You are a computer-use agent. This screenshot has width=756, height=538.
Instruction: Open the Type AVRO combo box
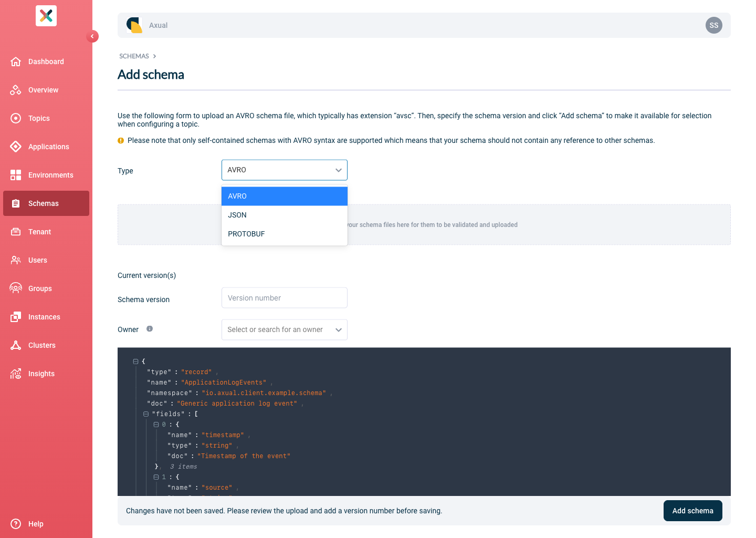(285, 170)
